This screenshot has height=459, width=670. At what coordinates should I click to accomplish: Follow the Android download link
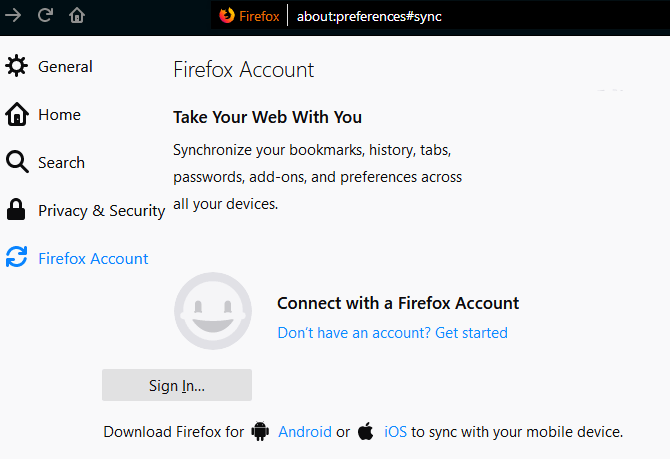pyautogui.click(x=304, y=432)
